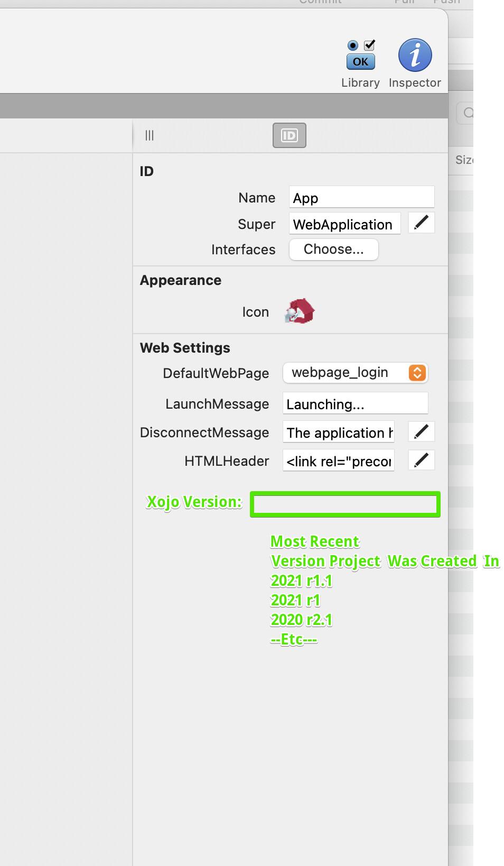The height and width of the screenshot is (866, 504).
Task: Click the HTMLHeader label
Action: coord(227,461)
